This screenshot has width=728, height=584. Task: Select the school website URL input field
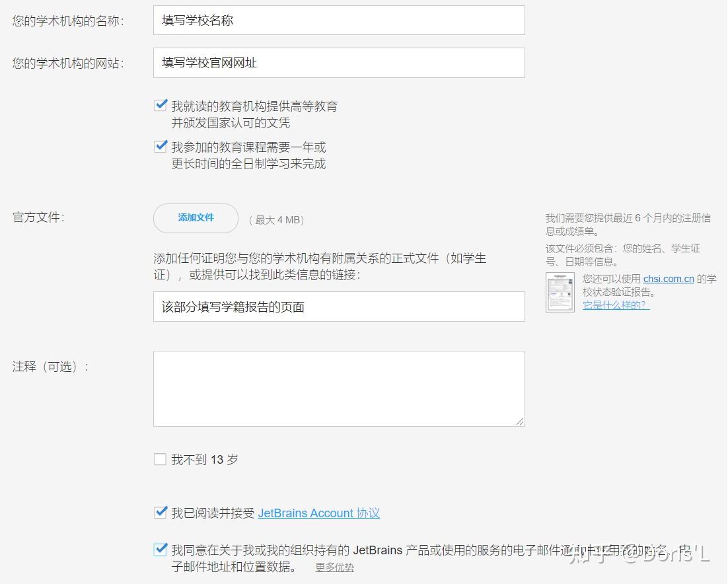click(339, 63)
